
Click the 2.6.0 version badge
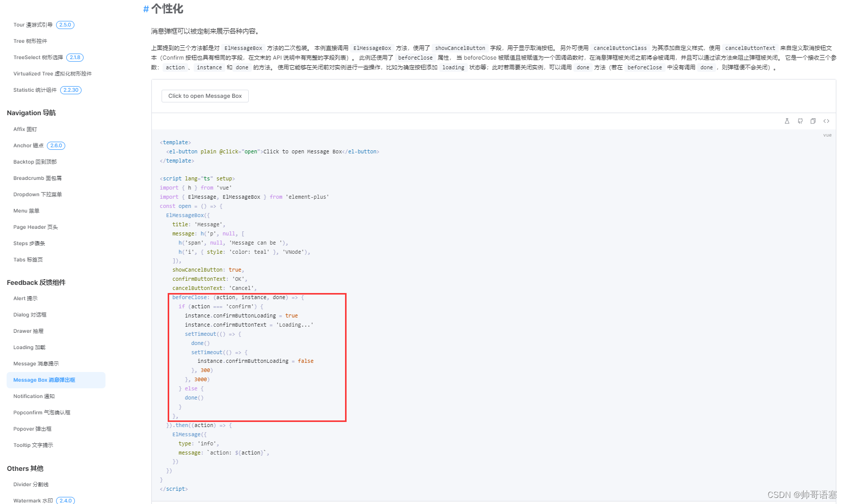(56, 146)
